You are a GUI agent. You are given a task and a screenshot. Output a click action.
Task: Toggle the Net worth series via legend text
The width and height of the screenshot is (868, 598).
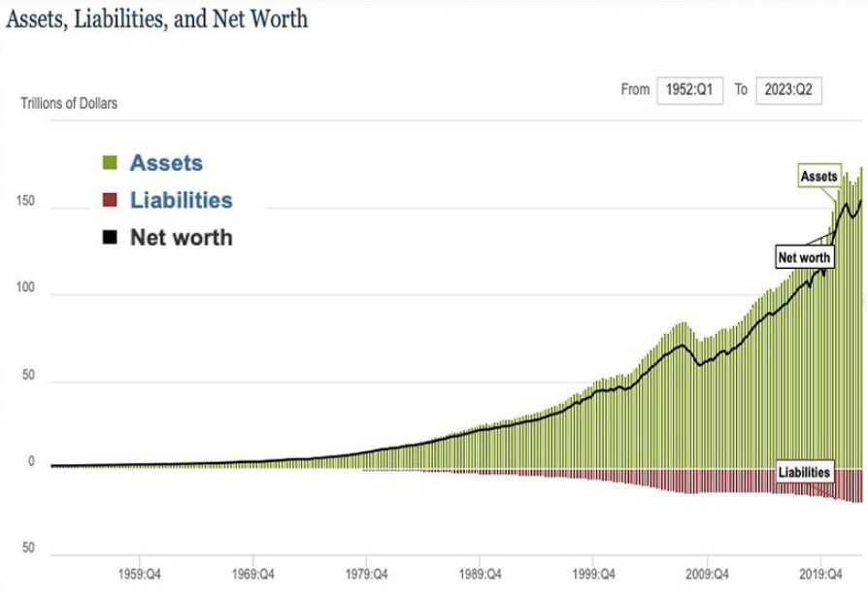point(181,237)
